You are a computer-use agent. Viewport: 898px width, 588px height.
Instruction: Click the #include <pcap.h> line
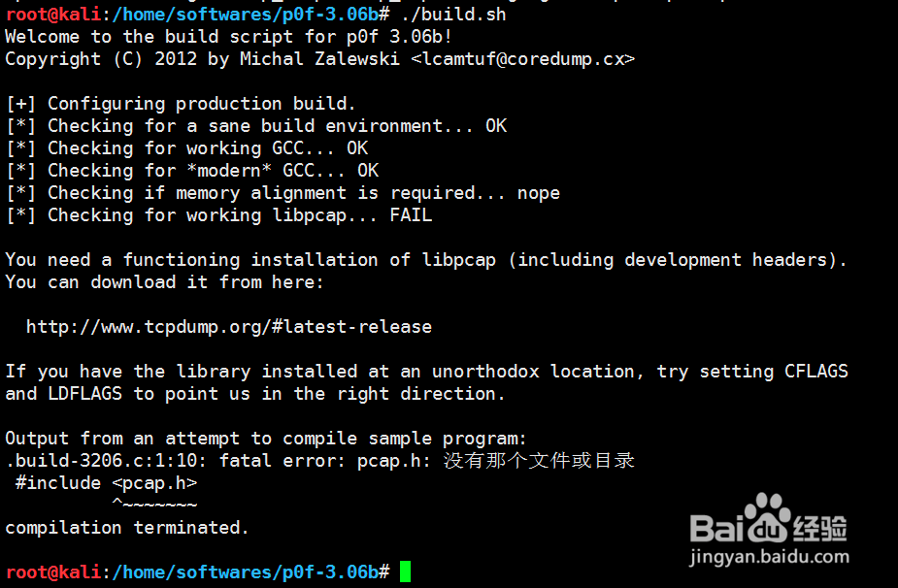pos(107,483)
